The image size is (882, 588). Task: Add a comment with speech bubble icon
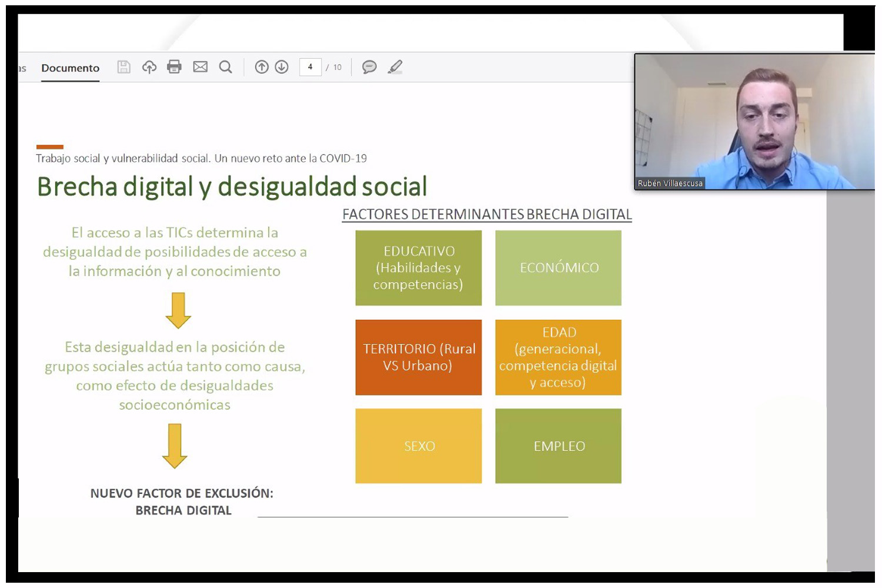[x=369, y=67]
